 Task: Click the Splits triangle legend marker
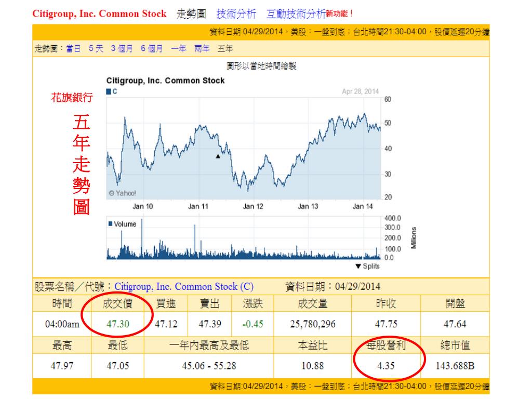(358, 267)
